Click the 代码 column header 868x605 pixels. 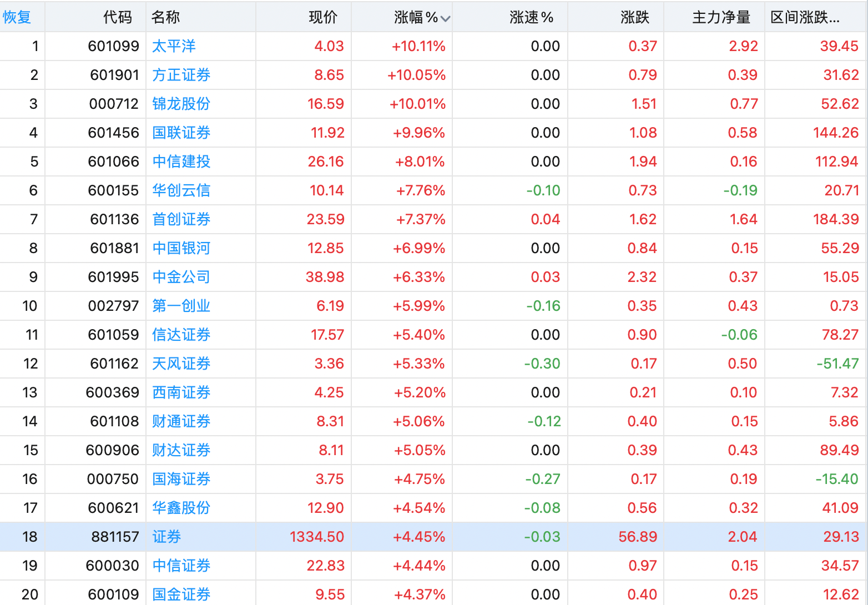pos(118,17)
